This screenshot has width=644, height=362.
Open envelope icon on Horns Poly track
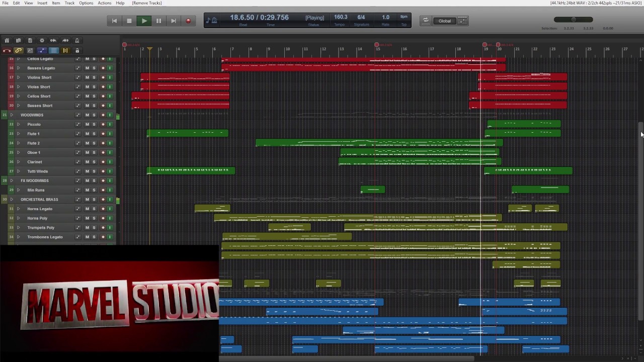click(77, 218)
